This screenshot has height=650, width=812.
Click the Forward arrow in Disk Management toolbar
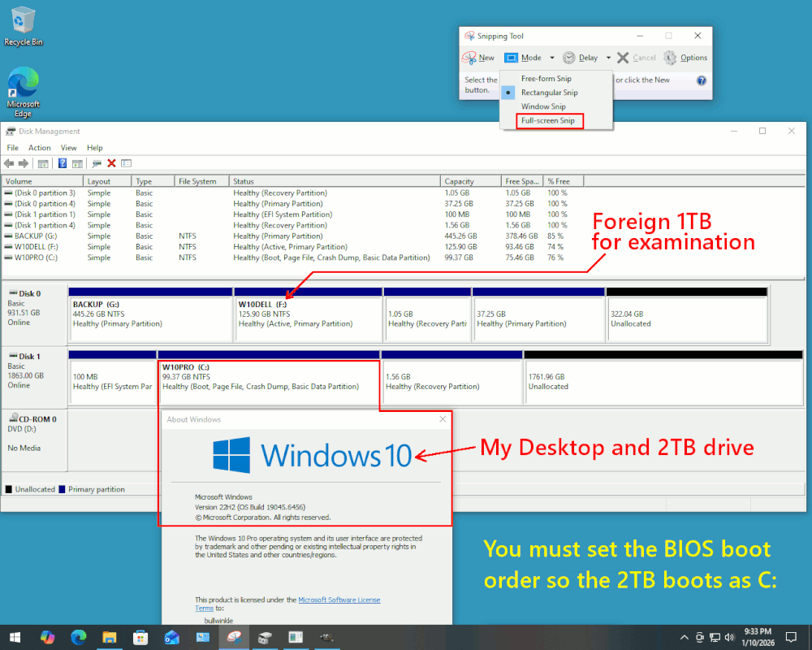click(x=24, y=163)
